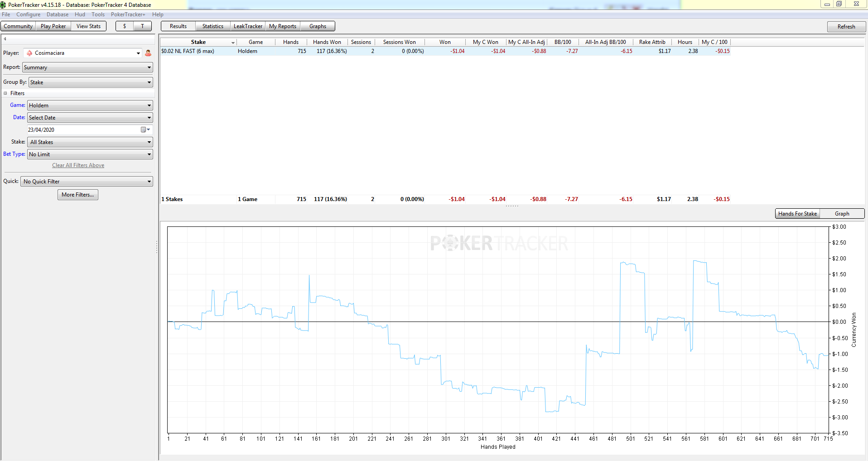Switch to the View Stats tab
Viewport: 868px width, 461px height.
pyautogui.click(x=88, y=26)
